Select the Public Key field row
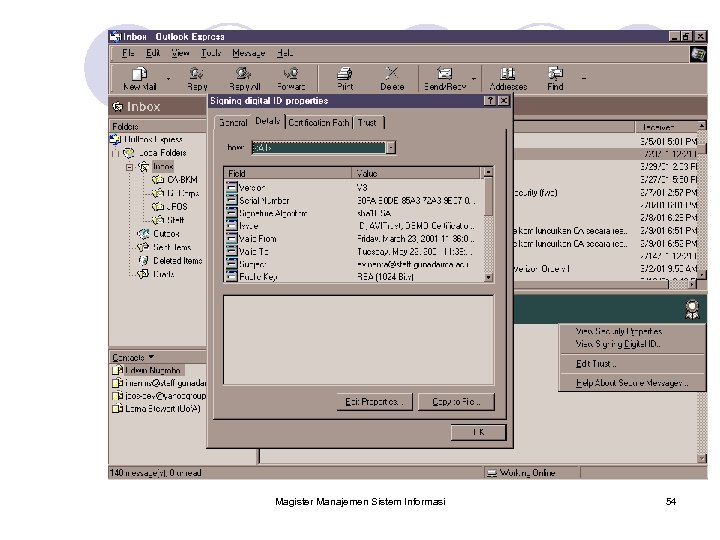This screenshot has width=720, height=540. tap(354, 276)
